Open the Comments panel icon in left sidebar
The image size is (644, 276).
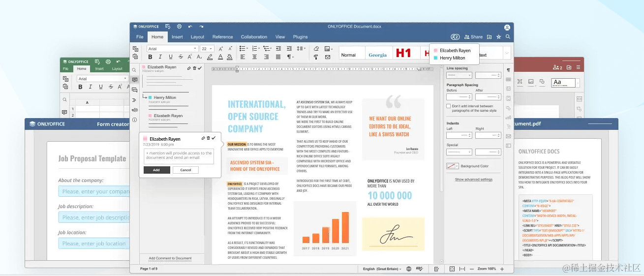[134, 80]
